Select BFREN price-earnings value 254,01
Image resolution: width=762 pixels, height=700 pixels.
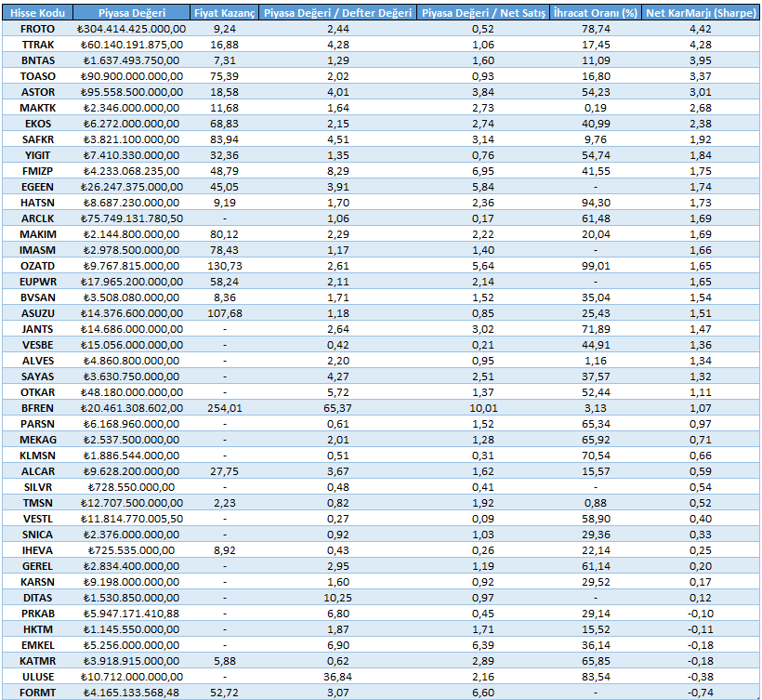(x=224, y=408)
